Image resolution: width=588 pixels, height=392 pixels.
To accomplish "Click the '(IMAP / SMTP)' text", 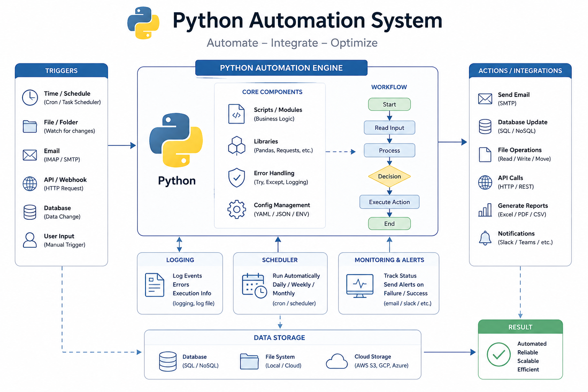I will click(62, 160).
